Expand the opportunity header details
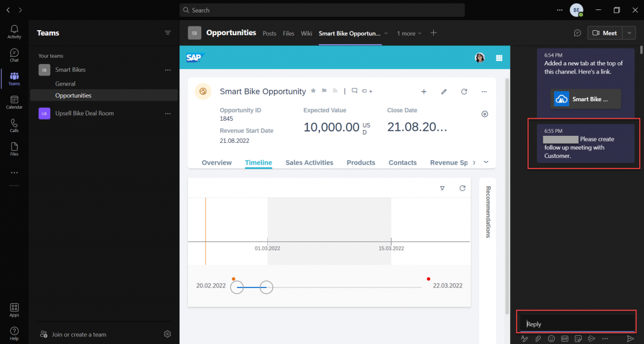644x344 pixels. click(x=485, y=114)
